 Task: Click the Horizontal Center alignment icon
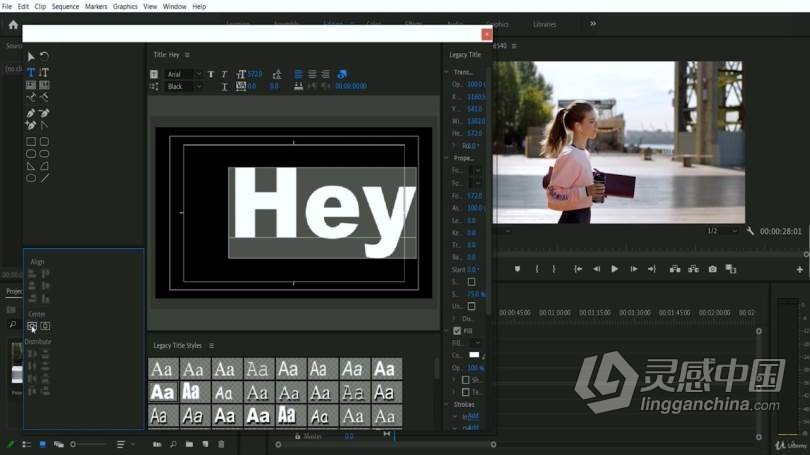point(45,326)
